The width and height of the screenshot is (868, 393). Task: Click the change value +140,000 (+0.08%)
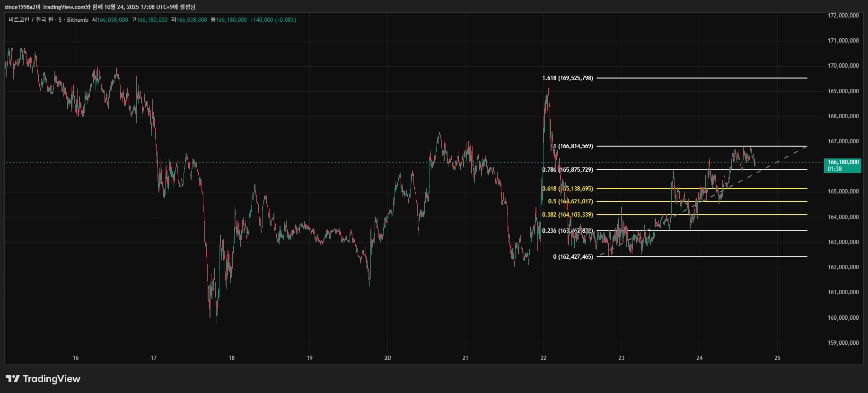click(273, 20)
